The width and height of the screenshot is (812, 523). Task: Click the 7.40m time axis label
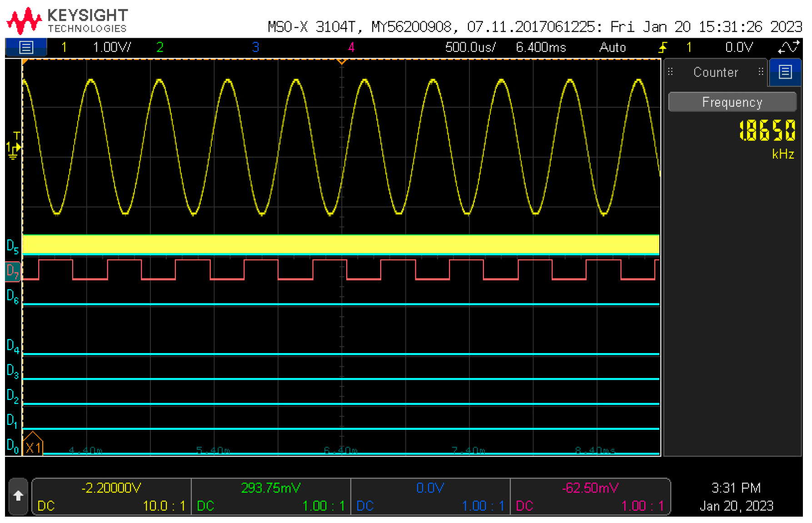coord(468,451)
